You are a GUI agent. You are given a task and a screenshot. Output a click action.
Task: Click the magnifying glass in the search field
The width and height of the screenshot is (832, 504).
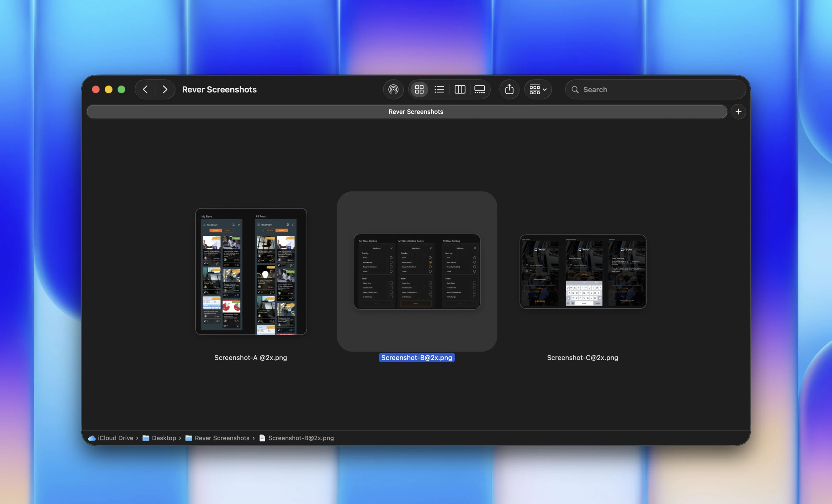point(575,89)
